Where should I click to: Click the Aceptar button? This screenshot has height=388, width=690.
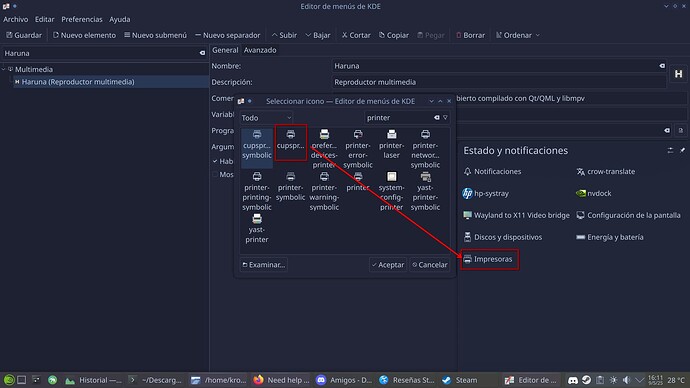click(388, 265)
